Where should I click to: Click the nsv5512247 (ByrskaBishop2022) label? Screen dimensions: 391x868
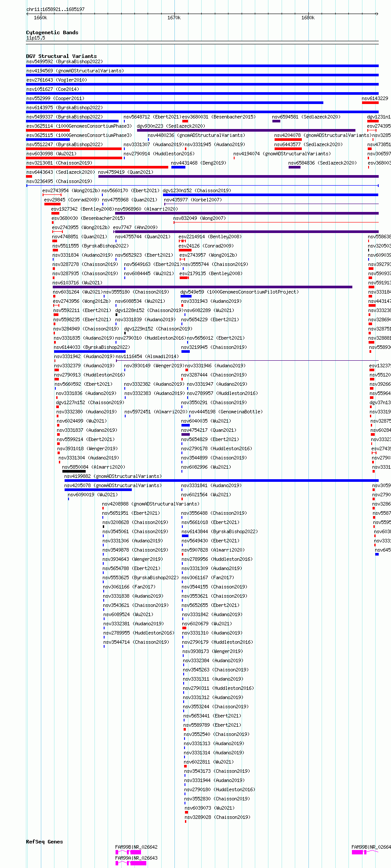65,144
